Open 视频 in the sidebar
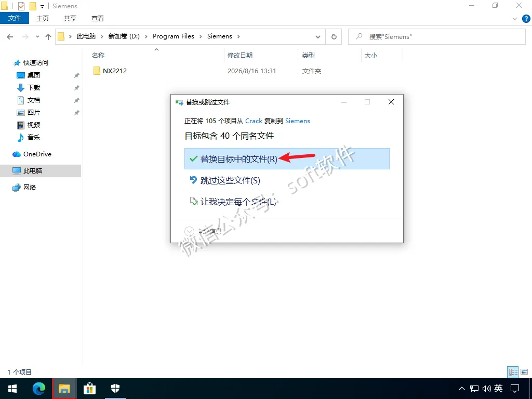Screen dimensions: 532x399 [29, 125]
